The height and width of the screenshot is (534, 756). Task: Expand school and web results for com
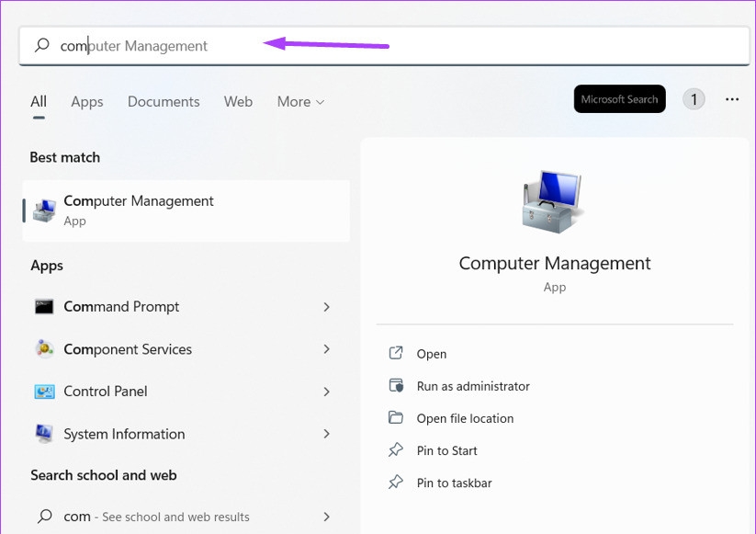[326, 517]
